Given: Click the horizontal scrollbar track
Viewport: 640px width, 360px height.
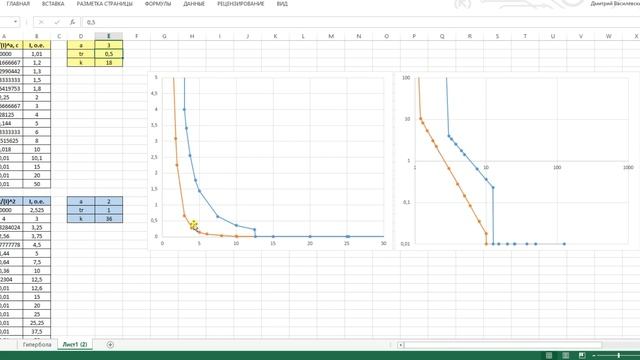Looking at the screenshot, I should (502, 345).
